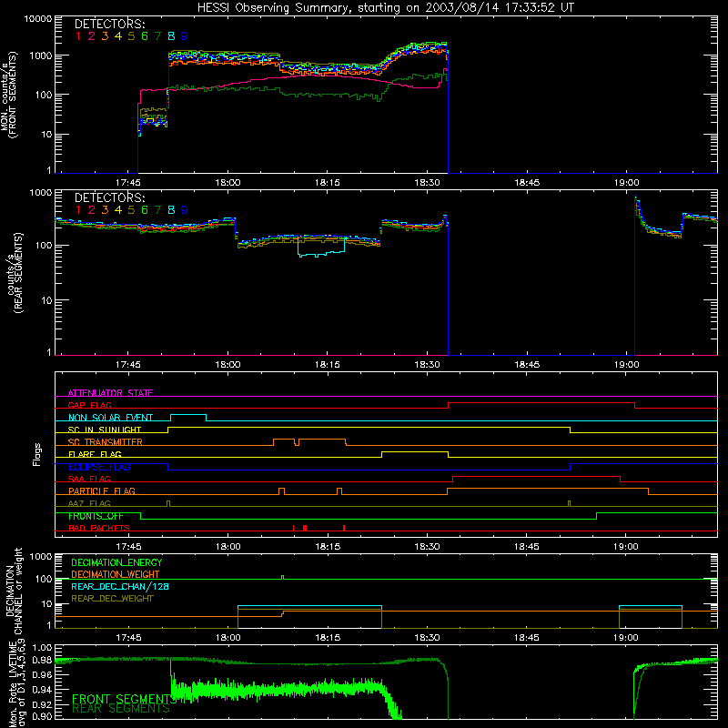
Task: Pick orange detector 3 in front segments legend
Action: pyautogui.click(x=105, y=36)
